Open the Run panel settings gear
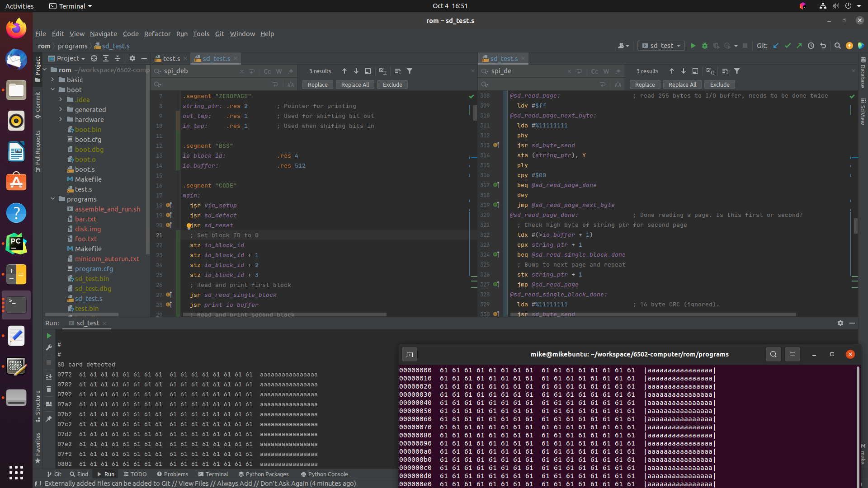The image size is (868, 488). pyautogui.click(x=840, y=323)
